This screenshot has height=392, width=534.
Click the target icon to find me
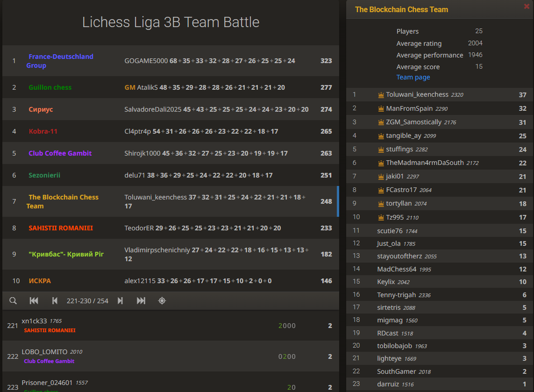(162, 301)
